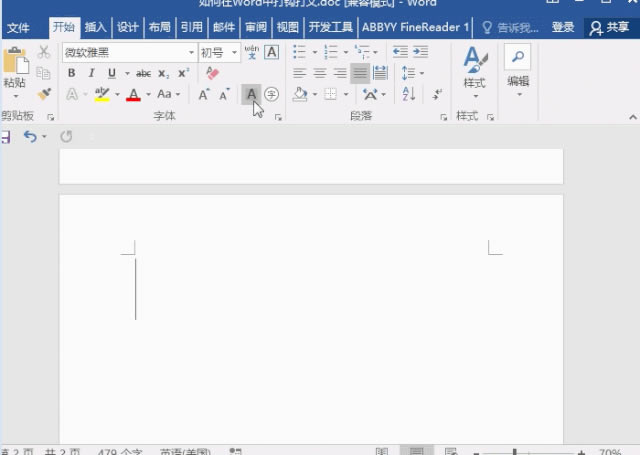Open the 文件 File tab
640x455 pixels.
18,28
